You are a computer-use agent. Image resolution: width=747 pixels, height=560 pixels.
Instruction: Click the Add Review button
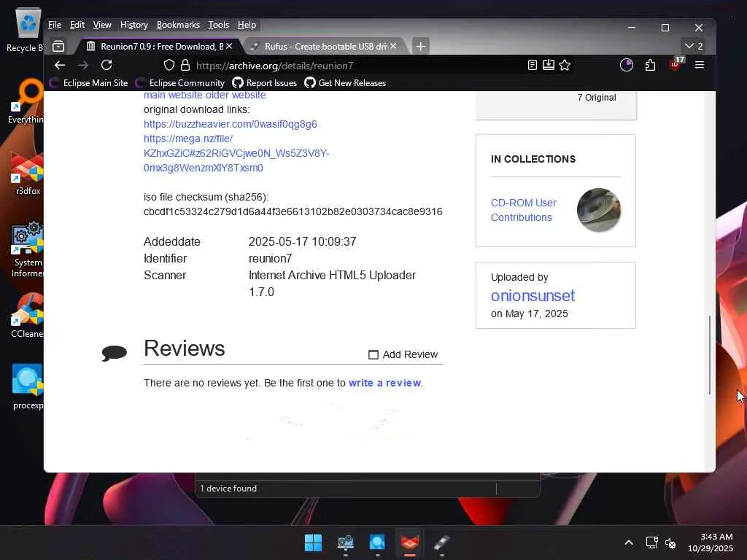point(403,354)
